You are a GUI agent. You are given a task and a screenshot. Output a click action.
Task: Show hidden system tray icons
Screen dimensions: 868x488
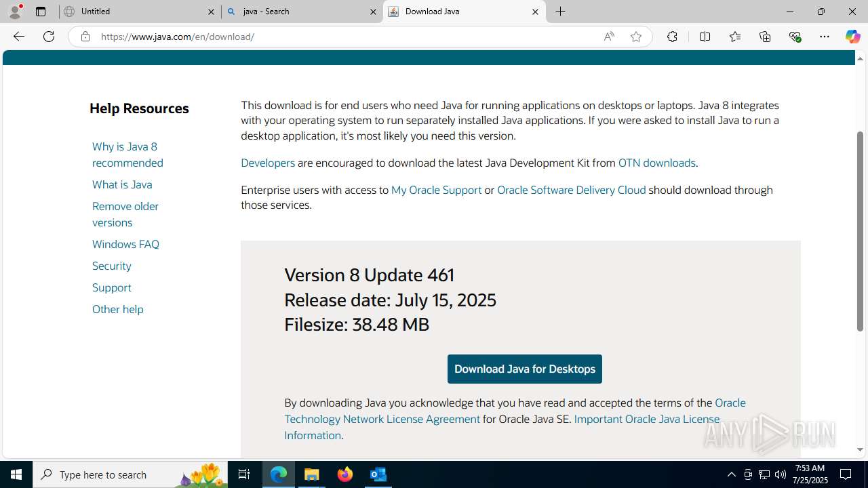tap(731, 474)
